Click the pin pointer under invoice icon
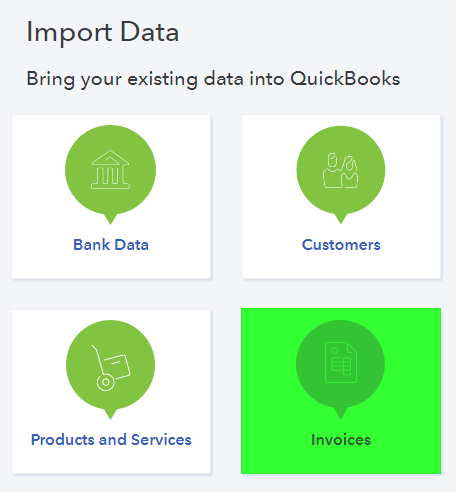The width and height of the screenshot is (456, 492). pos(341,413)
